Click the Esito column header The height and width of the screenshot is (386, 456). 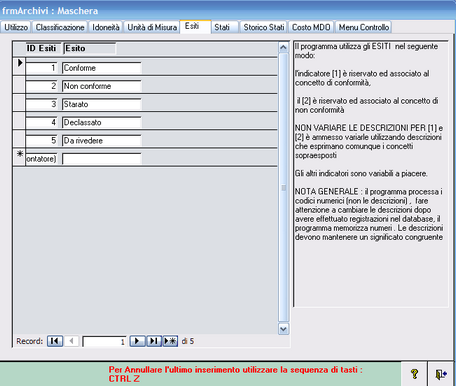point(89,48)
